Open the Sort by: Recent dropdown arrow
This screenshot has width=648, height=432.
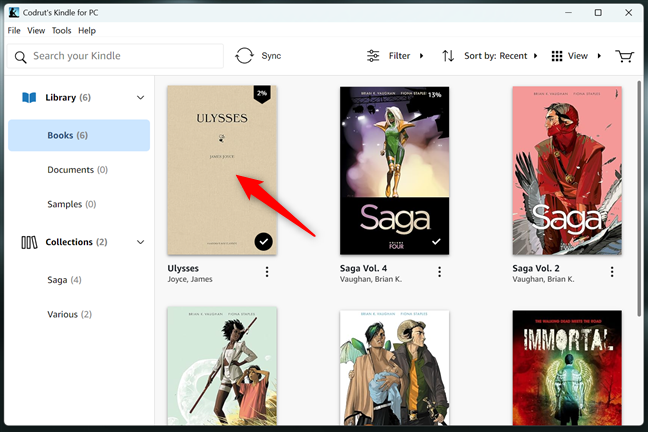click(535, 56)
